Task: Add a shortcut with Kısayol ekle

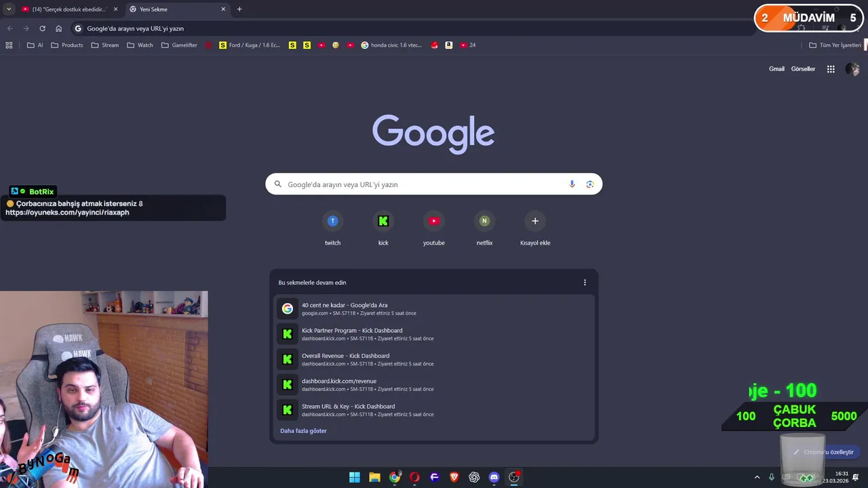Action: click(x=535, y=228)
